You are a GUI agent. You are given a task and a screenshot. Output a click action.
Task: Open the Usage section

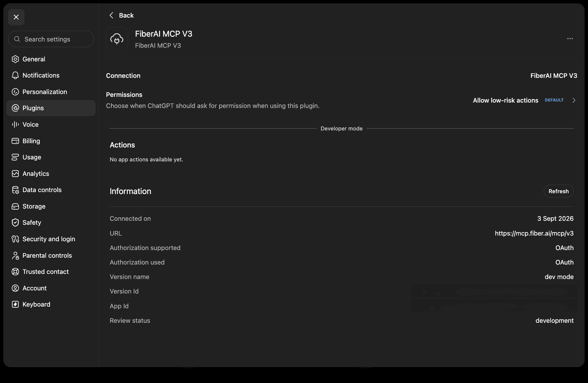tap(51, 157)
